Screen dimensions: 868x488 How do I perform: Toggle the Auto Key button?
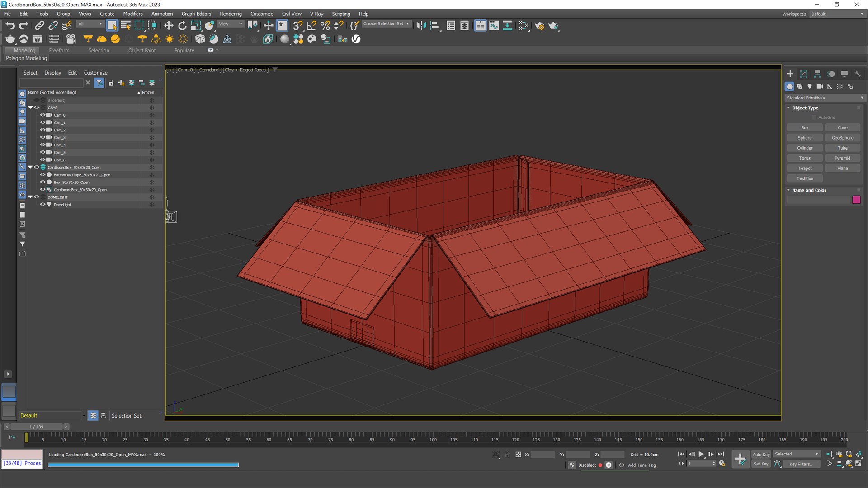761,455
